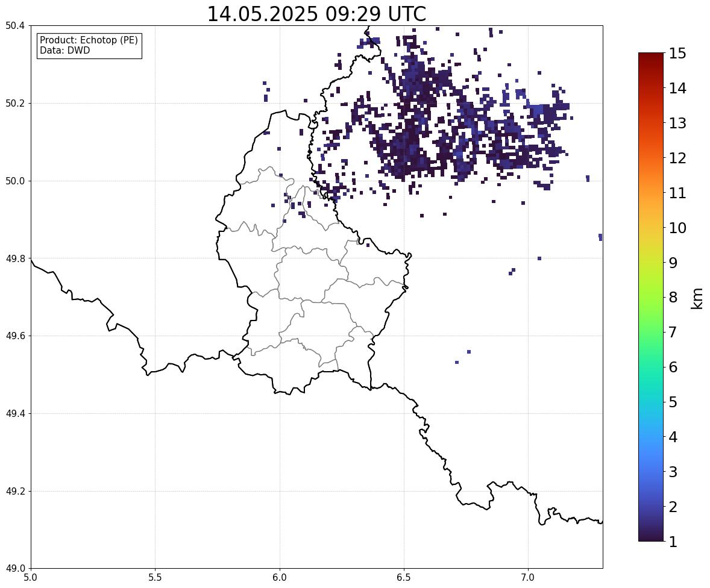Click longitude axis label 6.5

[404, 578]
